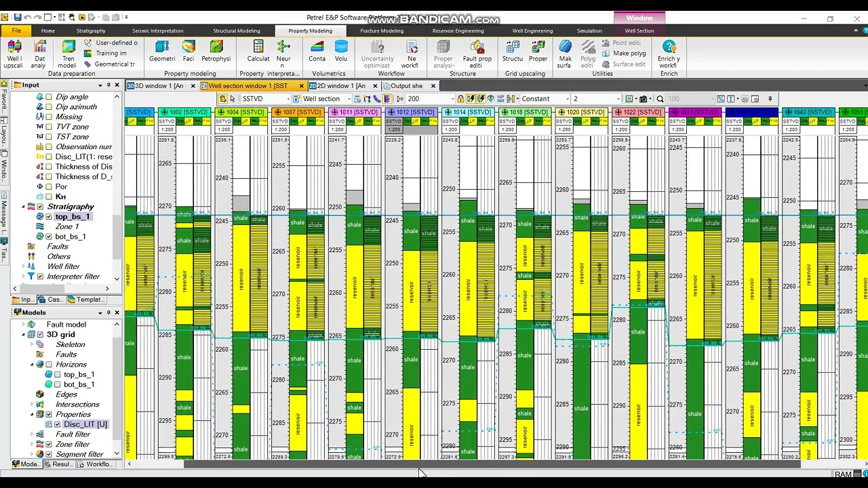Image resolution: width=868 pixels, height=488 pixels.
Task: Open the Petrophysical modeling tool
Action: pos(216,51)
